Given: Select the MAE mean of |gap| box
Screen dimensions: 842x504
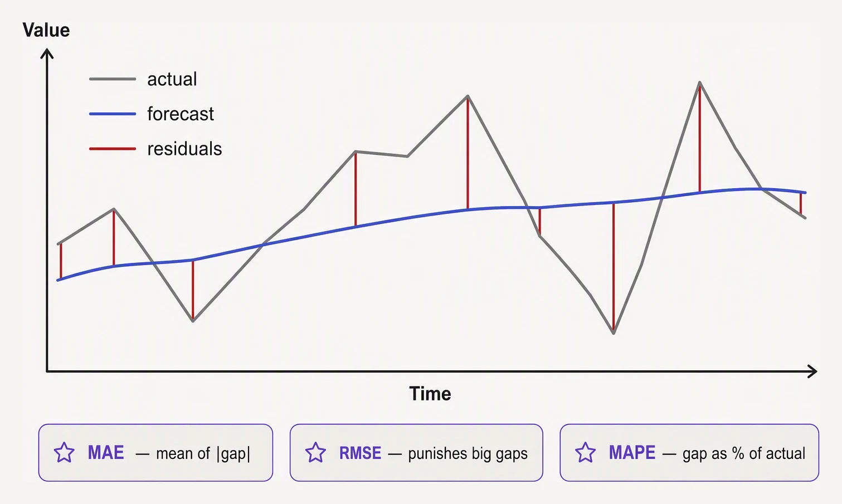Looking at the screenshot, I should point(155,452).
